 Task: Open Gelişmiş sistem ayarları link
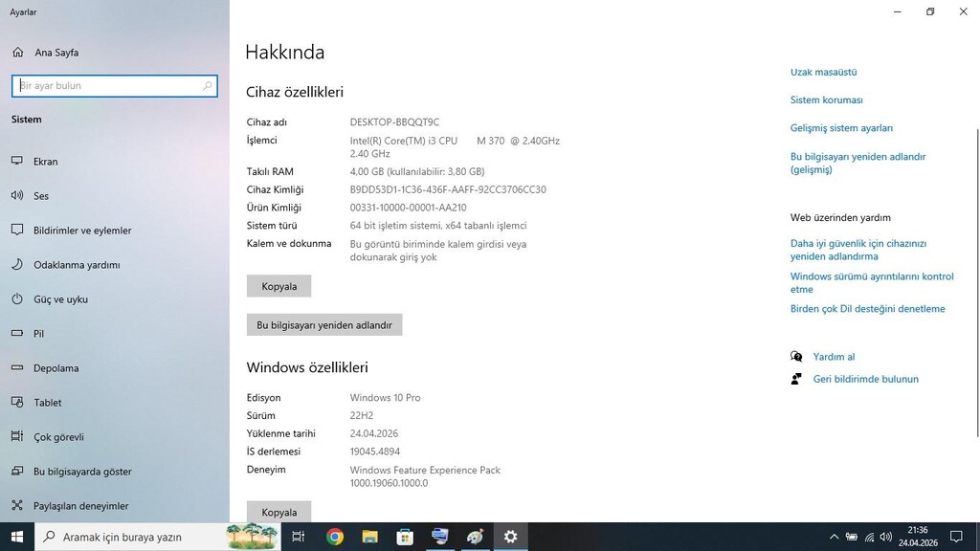841,128
